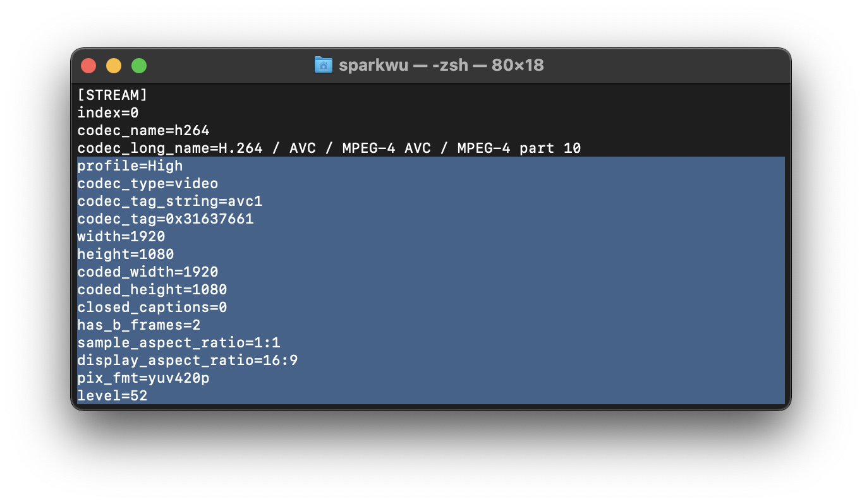The height and width of the screenshot is (504, 862).
Task: Click the coded_height=1080 line
Action: click(152, 290)
